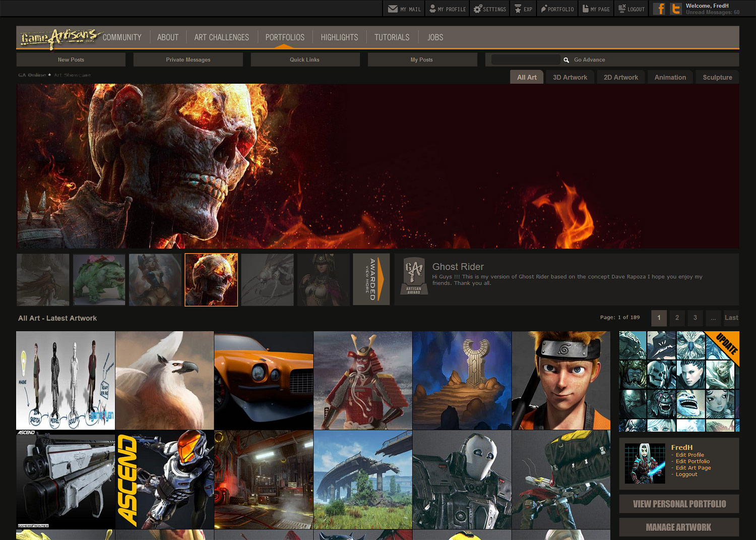Click the Edit Portfolio link
Viewport: 756px width, 540px height.
tap(692, 461)
